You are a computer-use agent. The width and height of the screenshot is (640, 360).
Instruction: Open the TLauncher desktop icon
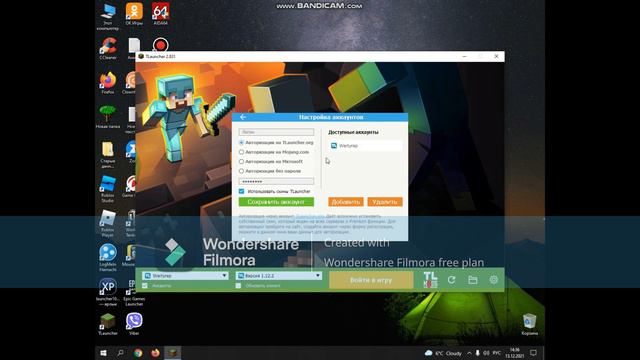point(108,324)
